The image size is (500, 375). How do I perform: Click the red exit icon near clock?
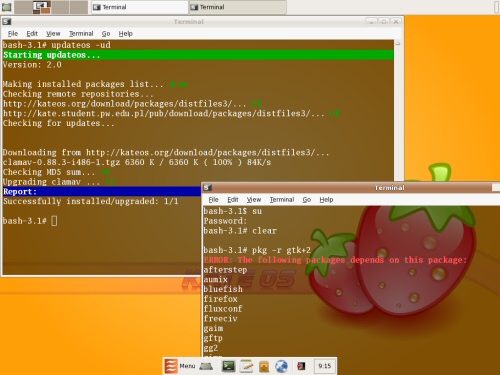point(301,366)
